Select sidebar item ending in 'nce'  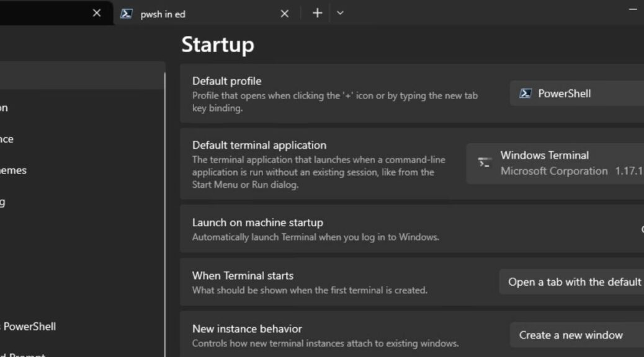[x=7, y=139]
